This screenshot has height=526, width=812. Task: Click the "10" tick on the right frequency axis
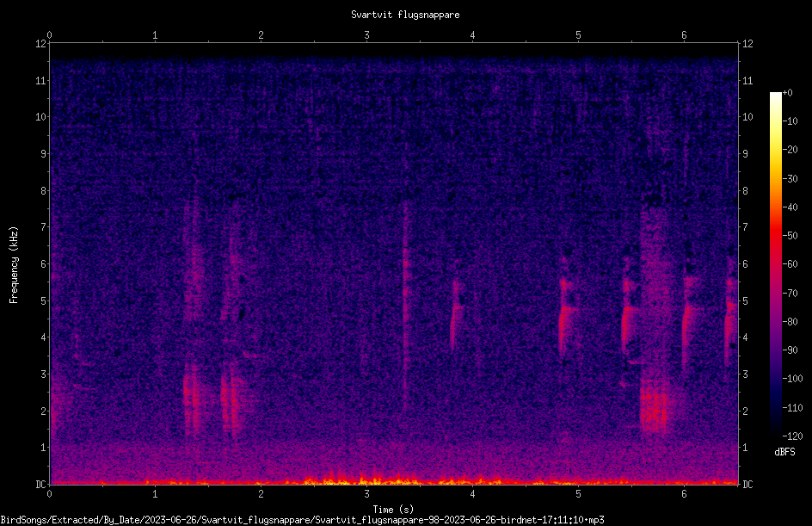pyautogui.click(x=747, y=117)
